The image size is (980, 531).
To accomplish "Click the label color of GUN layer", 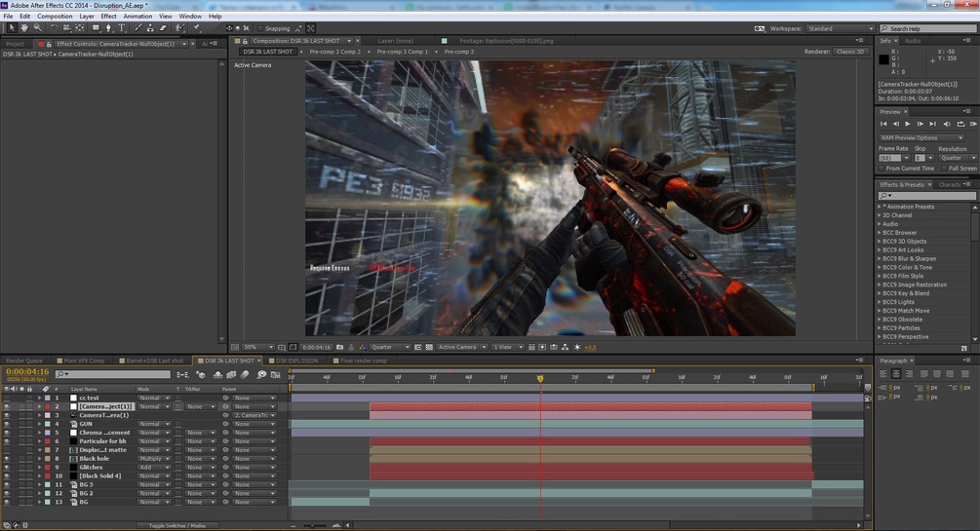I will point(48,424).
